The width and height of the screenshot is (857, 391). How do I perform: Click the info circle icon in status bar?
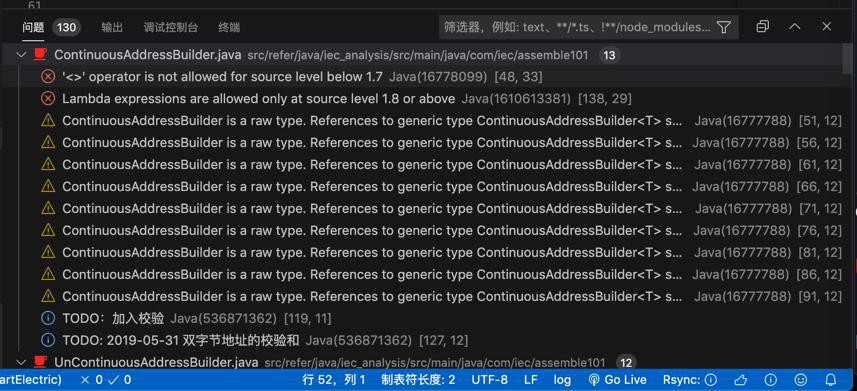771,380
